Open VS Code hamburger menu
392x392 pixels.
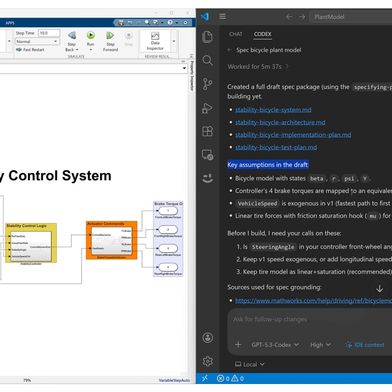[223, 16]
